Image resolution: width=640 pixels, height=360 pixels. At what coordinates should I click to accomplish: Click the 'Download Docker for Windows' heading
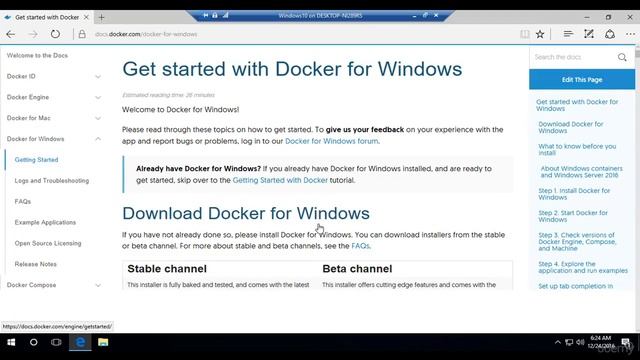pyautogui.click(x=246, y=213)
